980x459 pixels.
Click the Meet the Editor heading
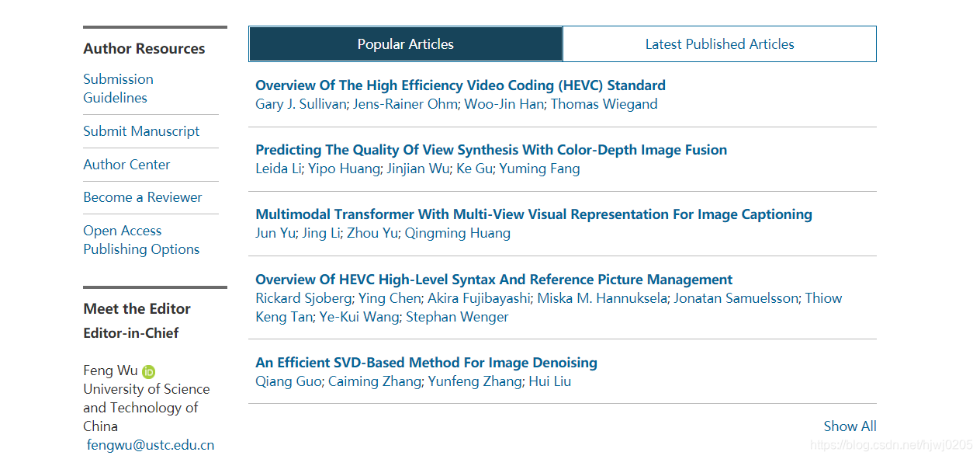pos(137,308)
